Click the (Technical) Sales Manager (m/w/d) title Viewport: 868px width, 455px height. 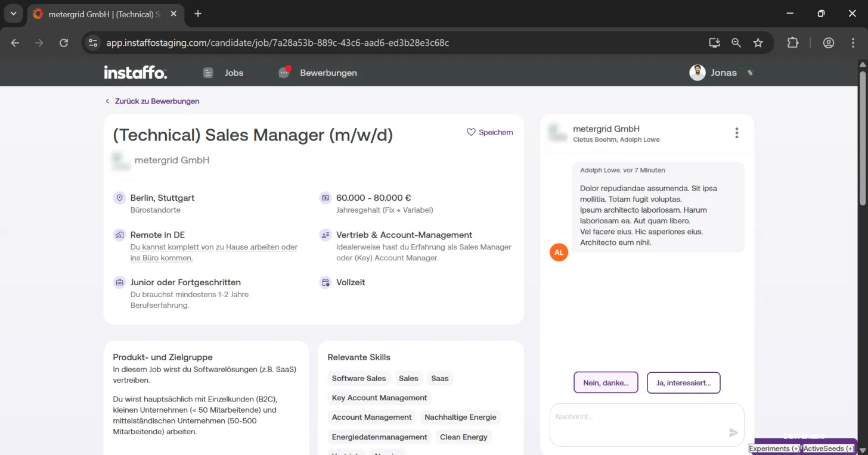pos(253,135)
